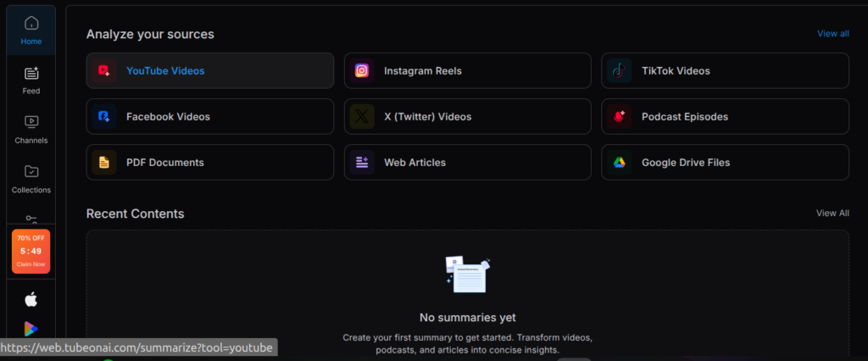Claim the 70% OFF offer

tap(31, 252)
